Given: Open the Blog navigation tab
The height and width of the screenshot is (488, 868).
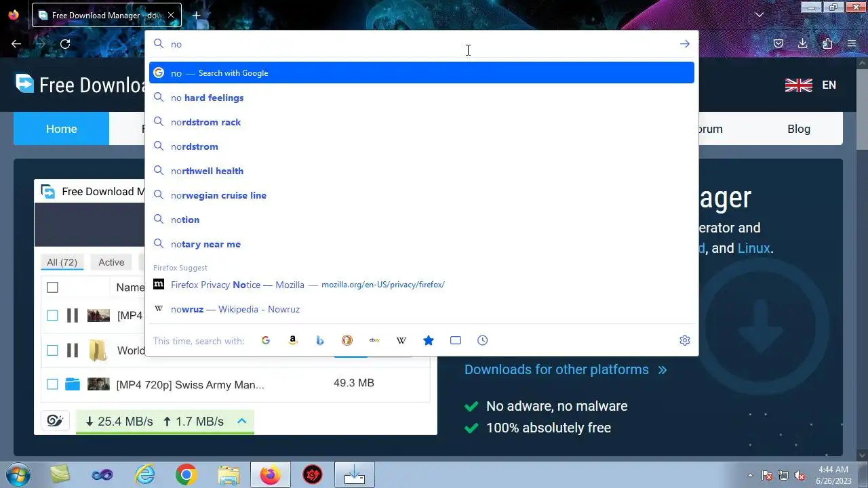Looking at the screenshot, I should pyautogui.click(x=799, y=129).
